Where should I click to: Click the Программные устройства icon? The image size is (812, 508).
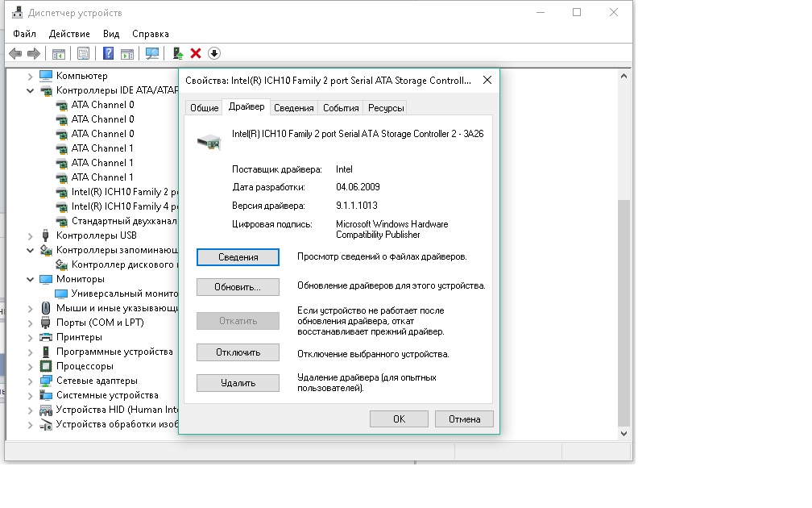click(x=46, y=352)
